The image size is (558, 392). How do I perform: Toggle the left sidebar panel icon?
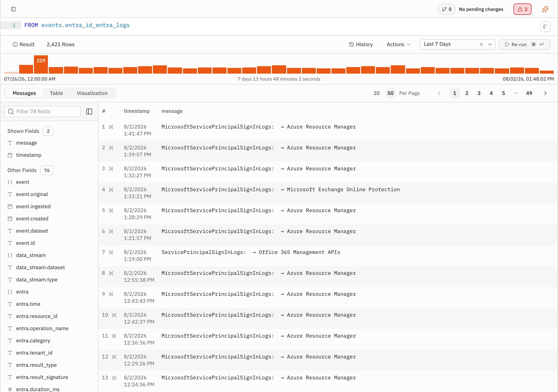(x=14, y=9)
